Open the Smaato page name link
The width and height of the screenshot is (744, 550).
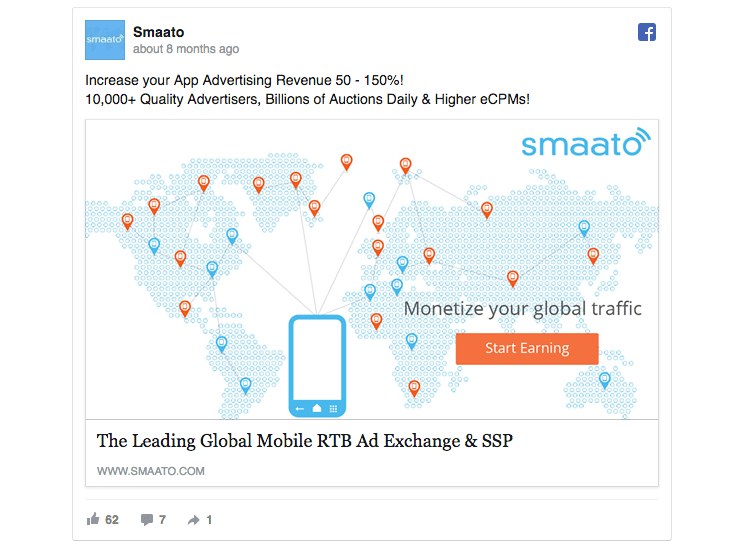[x=158, y=32]
